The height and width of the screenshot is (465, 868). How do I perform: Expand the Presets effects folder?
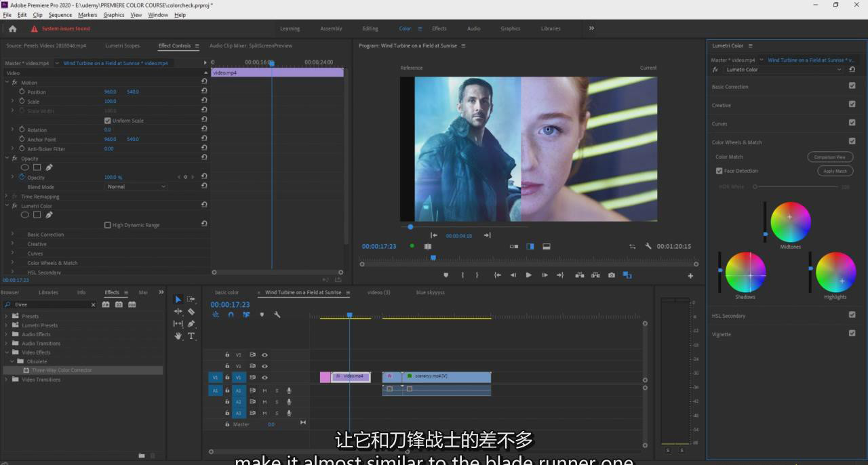coord(7,317)
